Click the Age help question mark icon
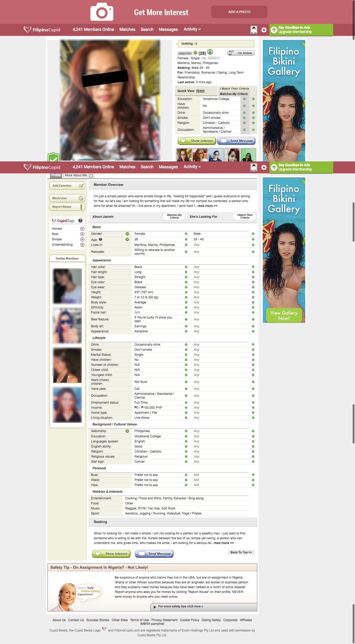 (x=101, y=239)
